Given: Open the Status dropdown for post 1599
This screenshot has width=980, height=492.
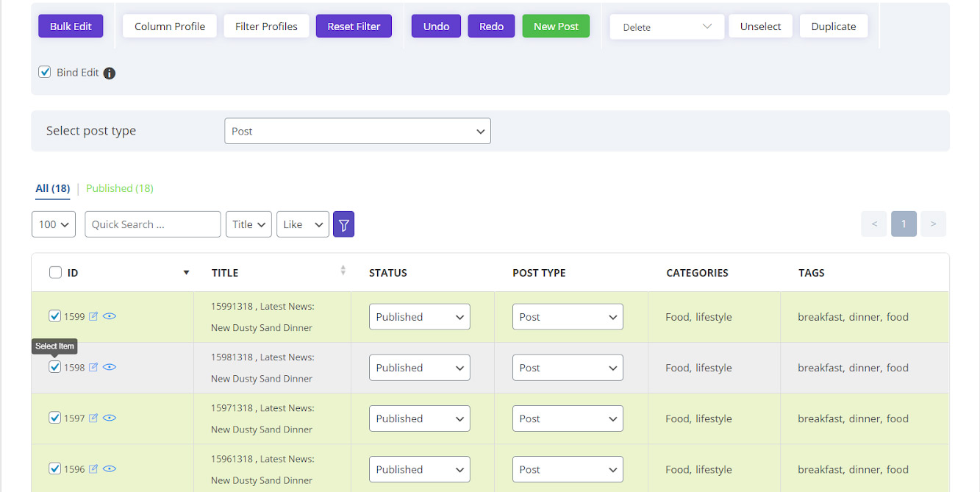Looking at the screenshot, I should [x=419, y=317].
